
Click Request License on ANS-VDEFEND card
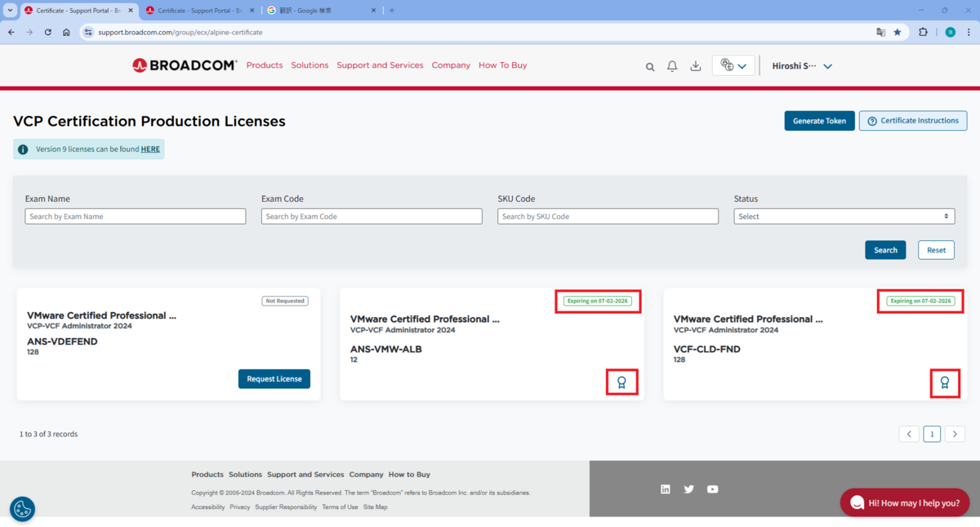point(274,378)
